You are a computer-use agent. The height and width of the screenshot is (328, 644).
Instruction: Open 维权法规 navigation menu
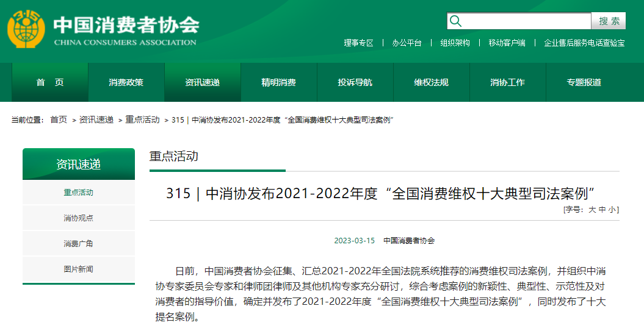431,82
